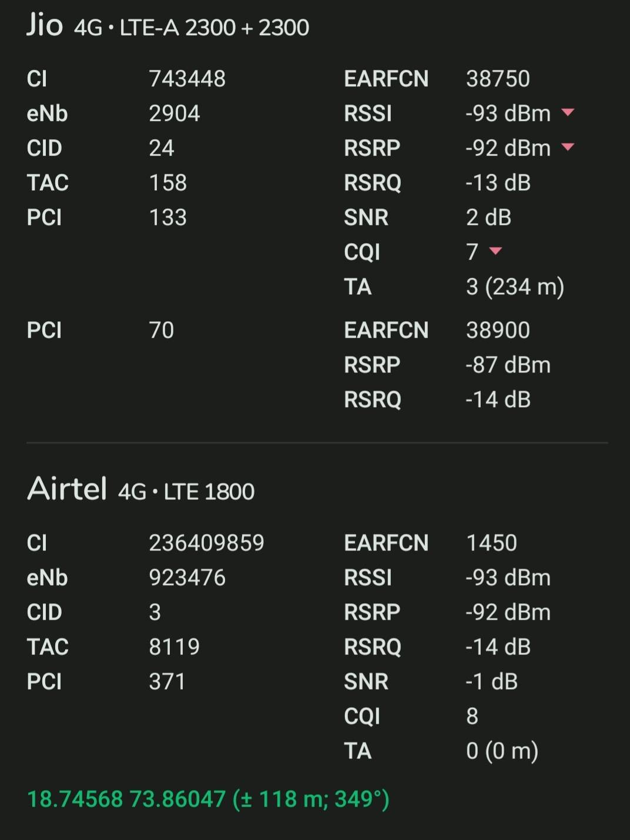Select the Jio CI value 743448
This screenshot has width=630, height=840.
[189, 78]
